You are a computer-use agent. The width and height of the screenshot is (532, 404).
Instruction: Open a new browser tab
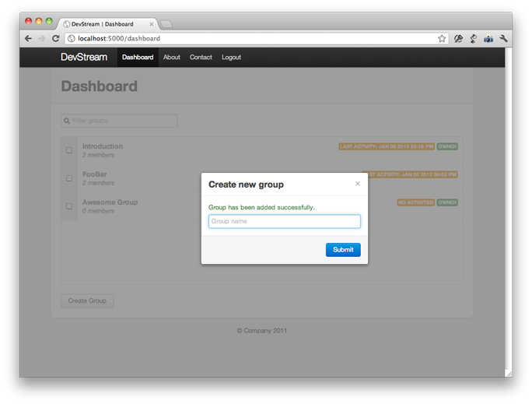166,24
